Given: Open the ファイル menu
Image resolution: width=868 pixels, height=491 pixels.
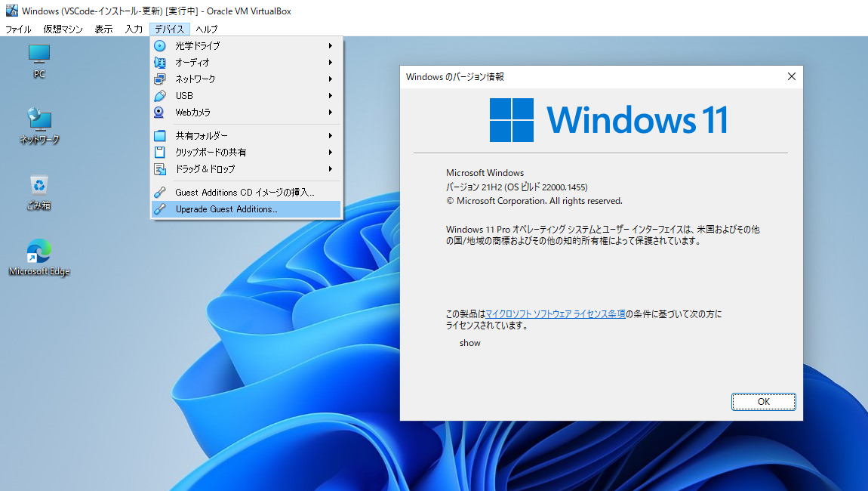Looking at the screenshot, I should pyautogui.click(x=18, y=29).
